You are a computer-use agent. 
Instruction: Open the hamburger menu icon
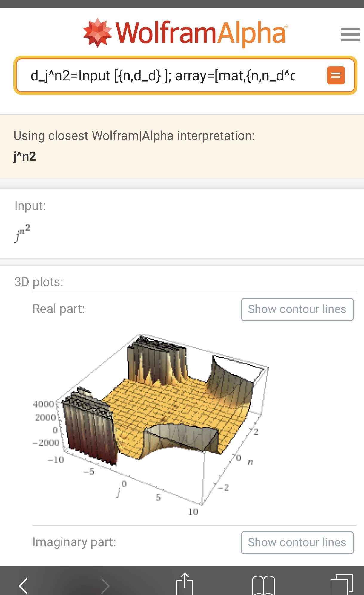click(x=350, y=34)
